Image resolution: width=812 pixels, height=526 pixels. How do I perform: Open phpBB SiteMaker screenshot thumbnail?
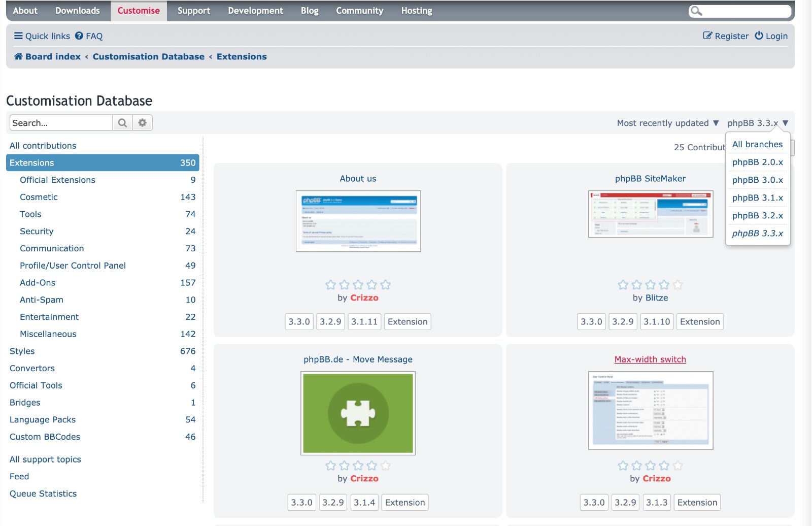click(x=650, y=214)
